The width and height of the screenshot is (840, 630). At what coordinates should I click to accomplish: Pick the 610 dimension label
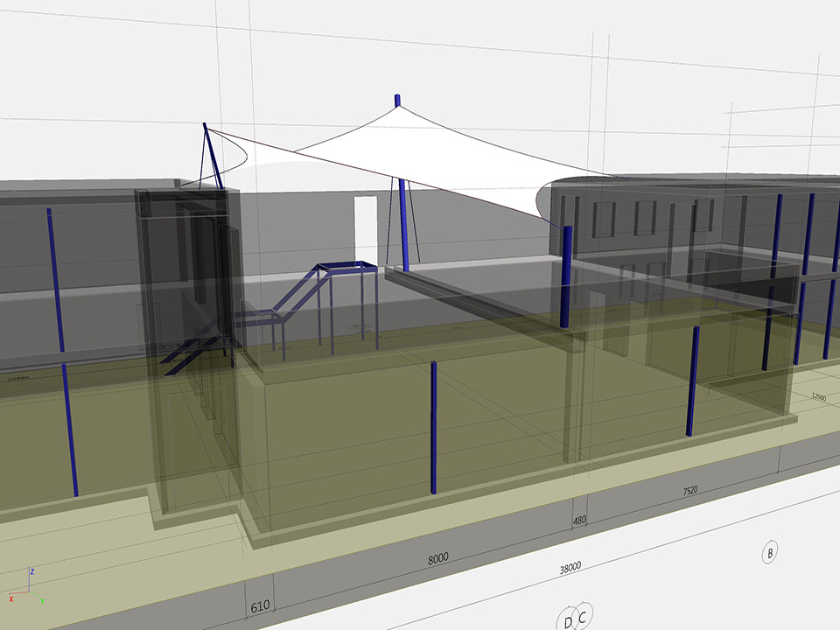259,606
